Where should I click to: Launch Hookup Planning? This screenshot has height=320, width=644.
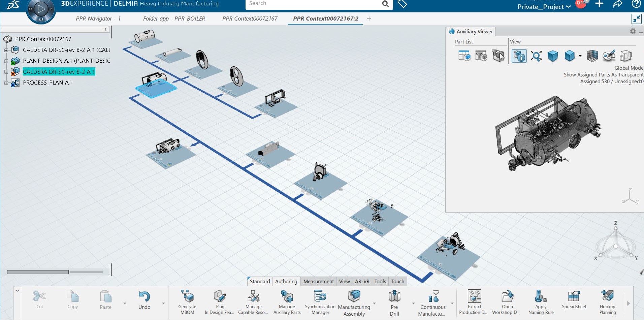608,302
